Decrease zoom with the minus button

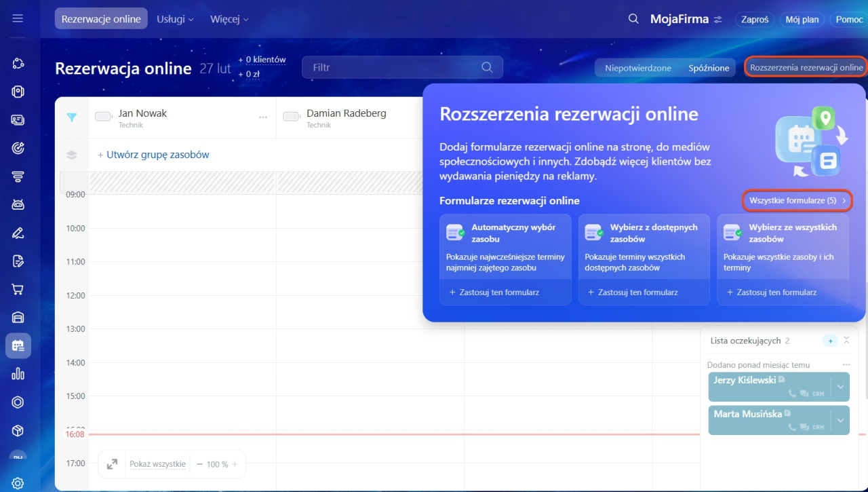point(200,464)
